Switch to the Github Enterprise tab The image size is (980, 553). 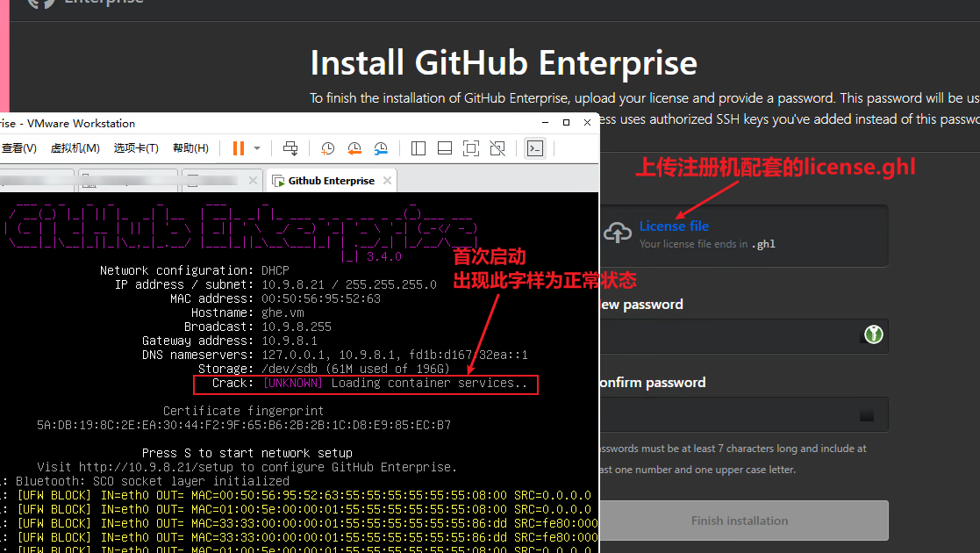click(332, 180)
